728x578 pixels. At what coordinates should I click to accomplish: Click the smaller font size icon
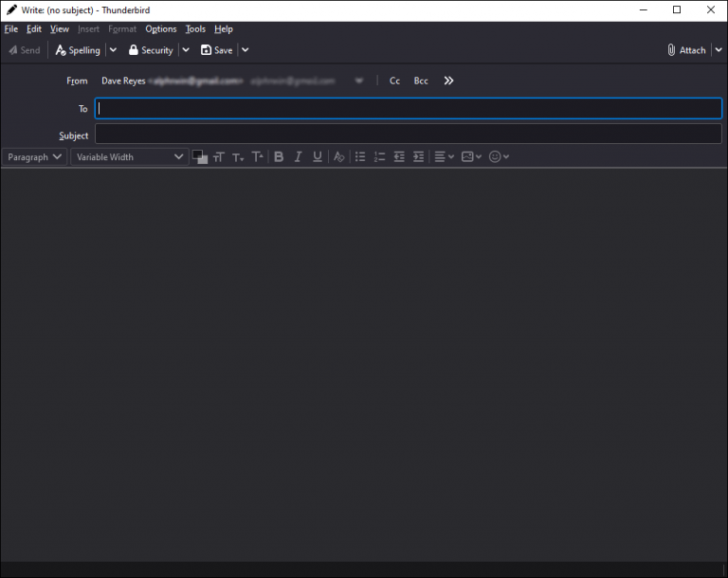coord(238,157)
